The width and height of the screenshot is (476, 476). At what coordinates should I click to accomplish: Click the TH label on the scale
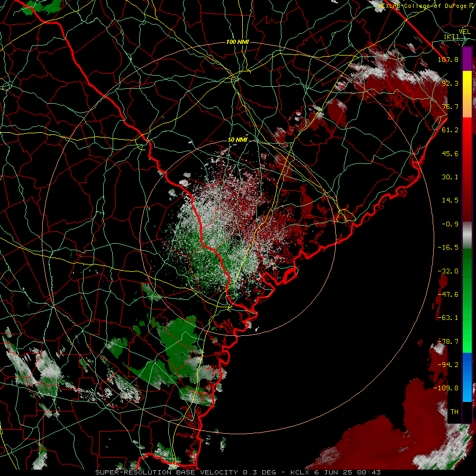click(454, 412)
